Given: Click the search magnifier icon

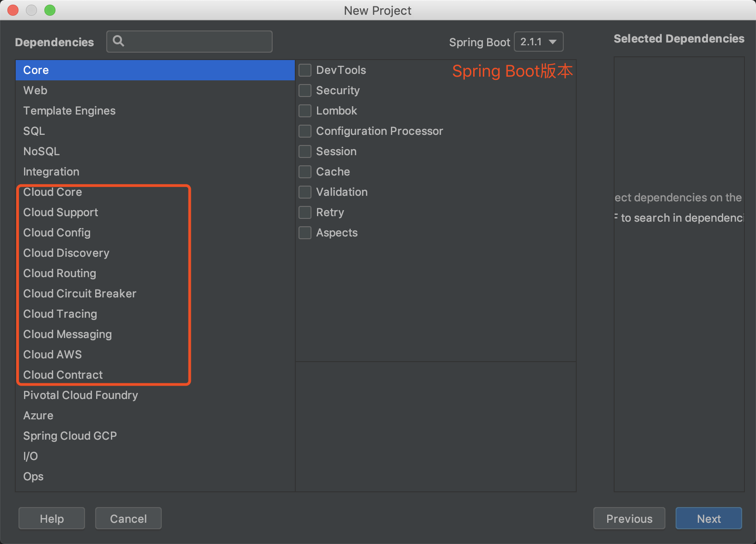Looking at the screenshot, I should click(x=119, y=41).
